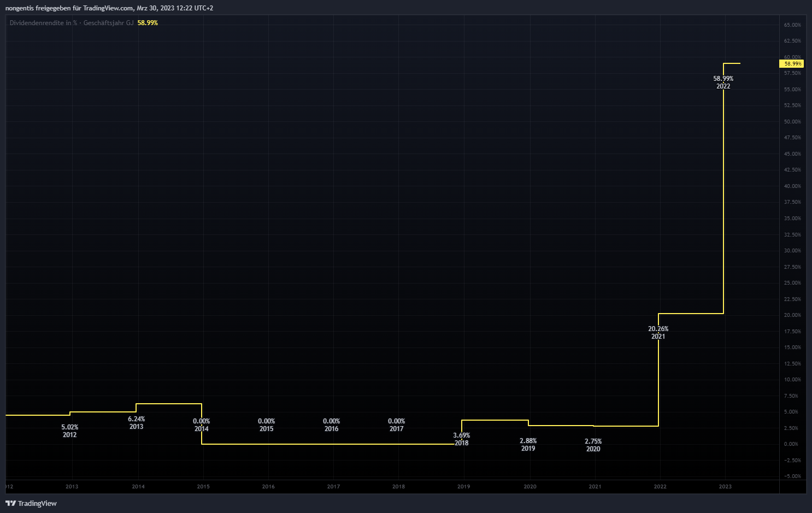
Task: Click the 0.00% price scale label
Action: pyautogui.click(x=791, y=444)
